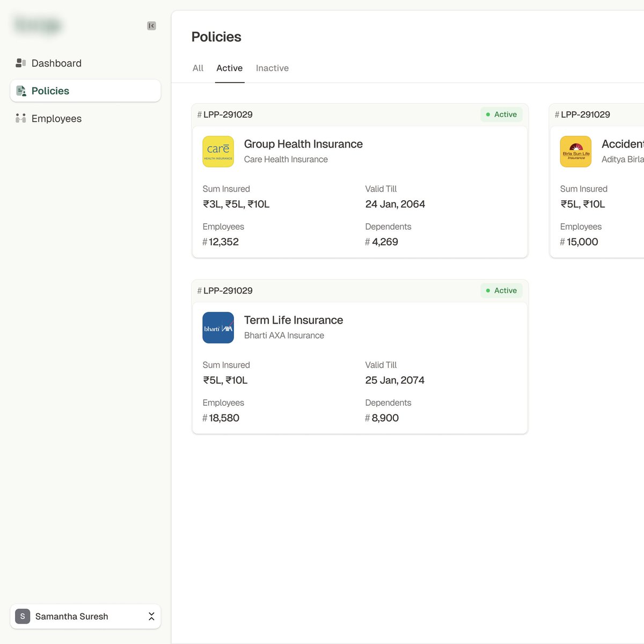The width and height of the screenshot is (644, 644).
Task: Click the 24 Jan, 2064 validity date
Action: click(395, 204)
